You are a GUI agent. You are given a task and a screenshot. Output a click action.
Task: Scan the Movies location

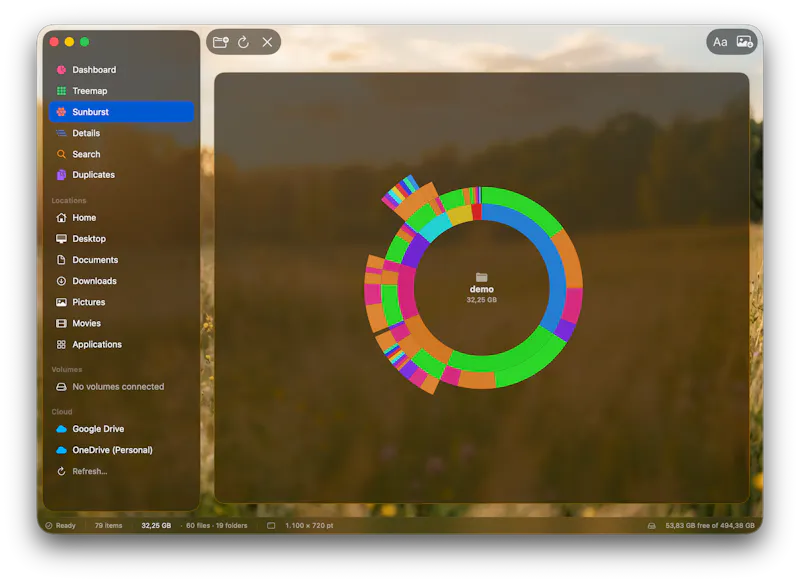121,323
